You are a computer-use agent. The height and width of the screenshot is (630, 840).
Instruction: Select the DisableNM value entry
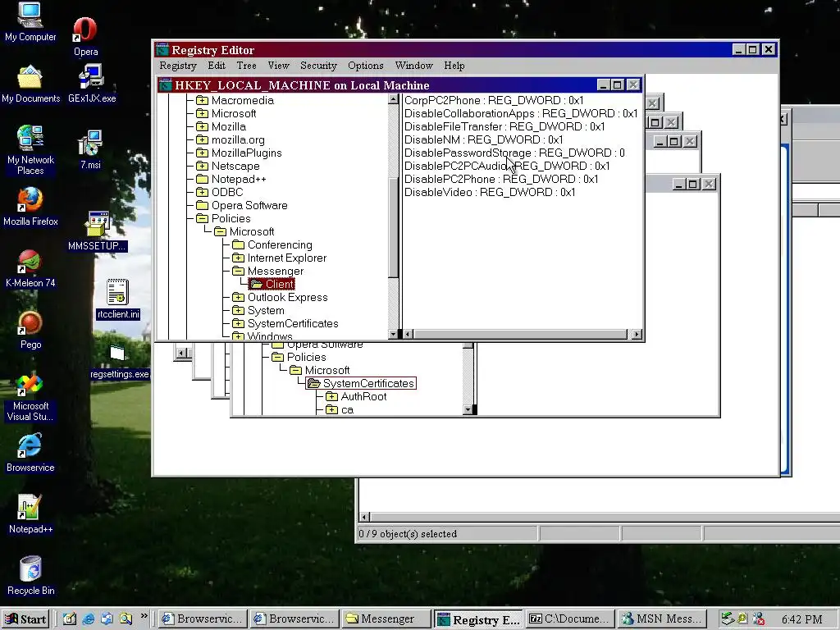coord(484,139)
